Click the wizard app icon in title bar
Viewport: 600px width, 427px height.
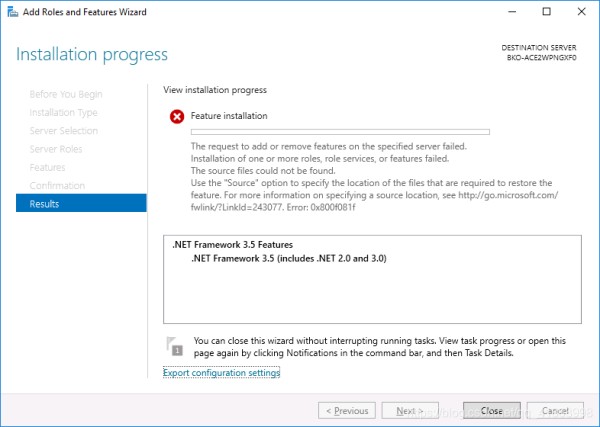[12, 12]
